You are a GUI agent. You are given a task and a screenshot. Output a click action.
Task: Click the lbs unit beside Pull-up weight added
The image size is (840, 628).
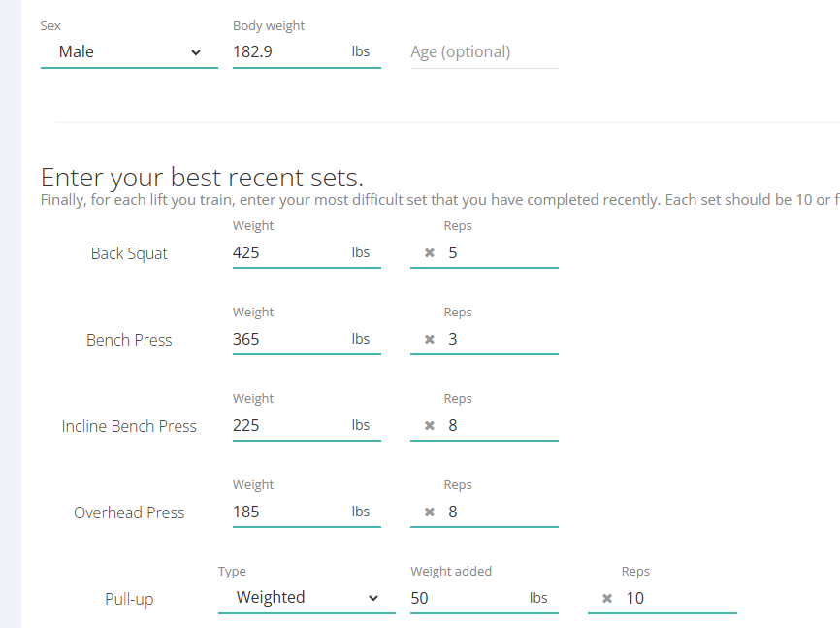(x=538, y=598)
